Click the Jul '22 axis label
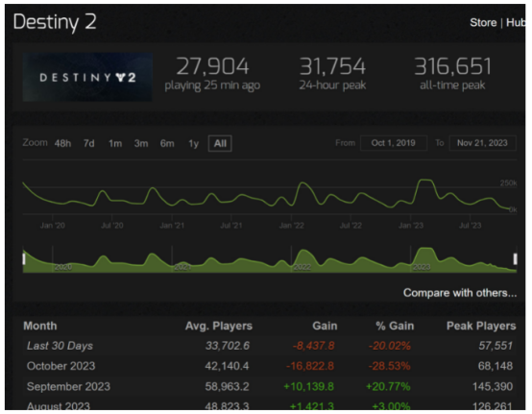 pyautogui.click(x=351, y=226)
